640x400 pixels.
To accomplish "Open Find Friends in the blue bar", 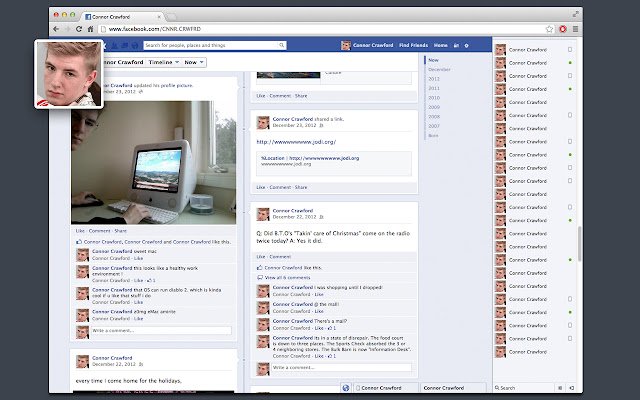I will [x=413, y=45].
